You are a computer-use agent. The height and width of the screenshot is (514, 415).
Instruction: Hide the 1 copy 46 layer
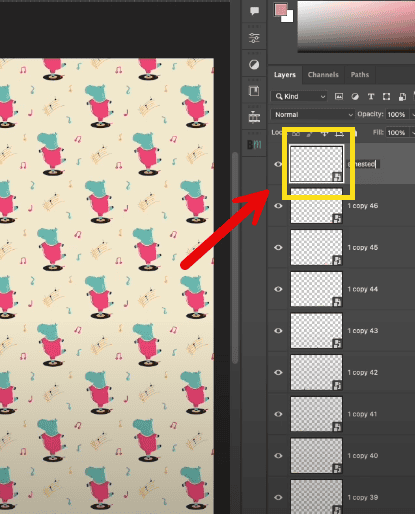coord(278,206)
